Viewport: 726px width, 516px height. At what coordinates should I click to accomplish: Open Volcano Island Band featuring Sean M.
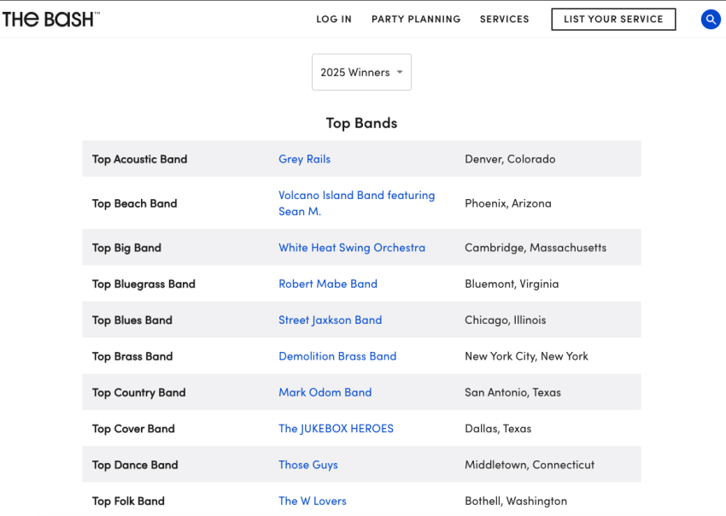coord(357,203)
